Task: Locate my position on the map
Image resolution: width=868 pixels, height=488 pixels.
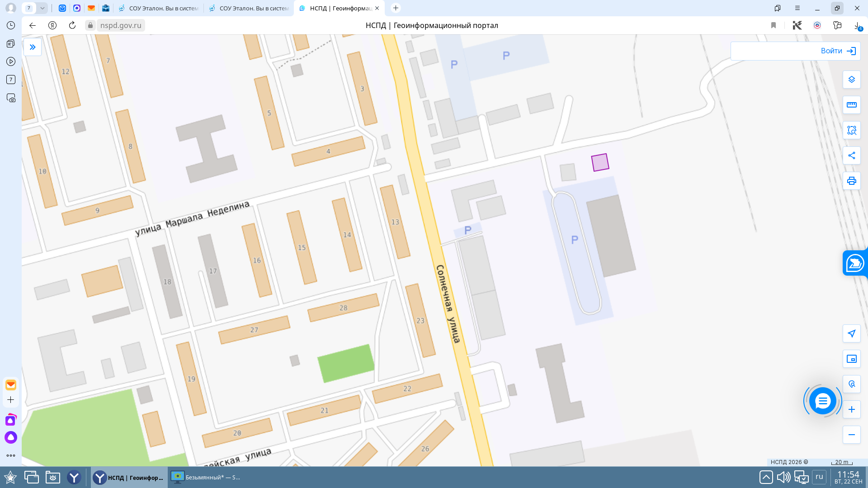Action: [x=852, y=333]
